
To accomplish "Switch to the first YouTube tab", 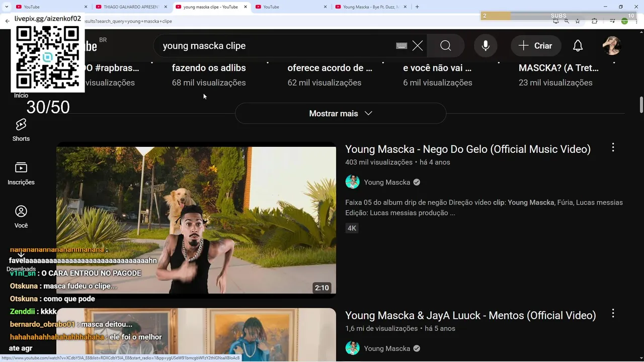I will (x=50, y=7).
